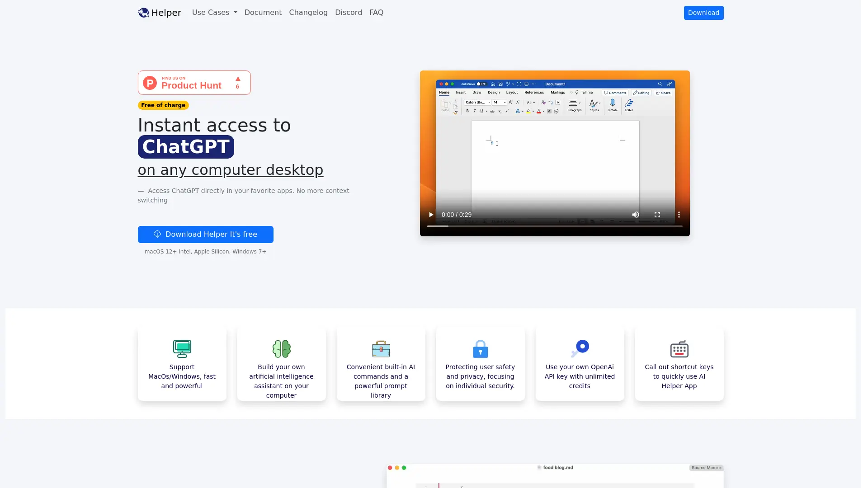The height and width of the screenshot is (488, 868).
Task: Click the key icon for OpenAi API key
Action: [580, 349]
